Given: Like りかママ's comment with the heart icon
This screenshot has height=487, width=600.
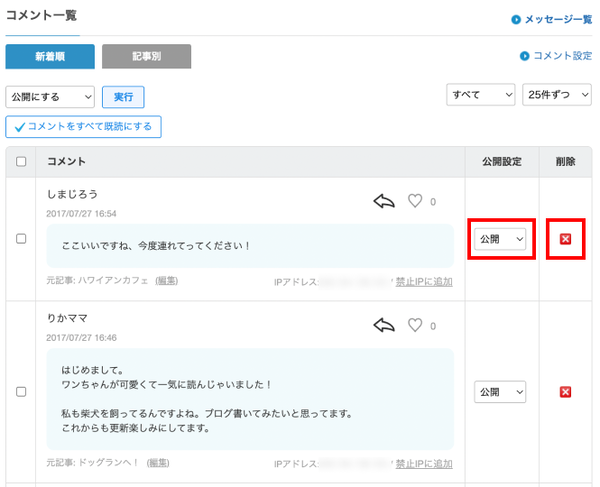Looking at the screenshot, I should tap(415, 325).
